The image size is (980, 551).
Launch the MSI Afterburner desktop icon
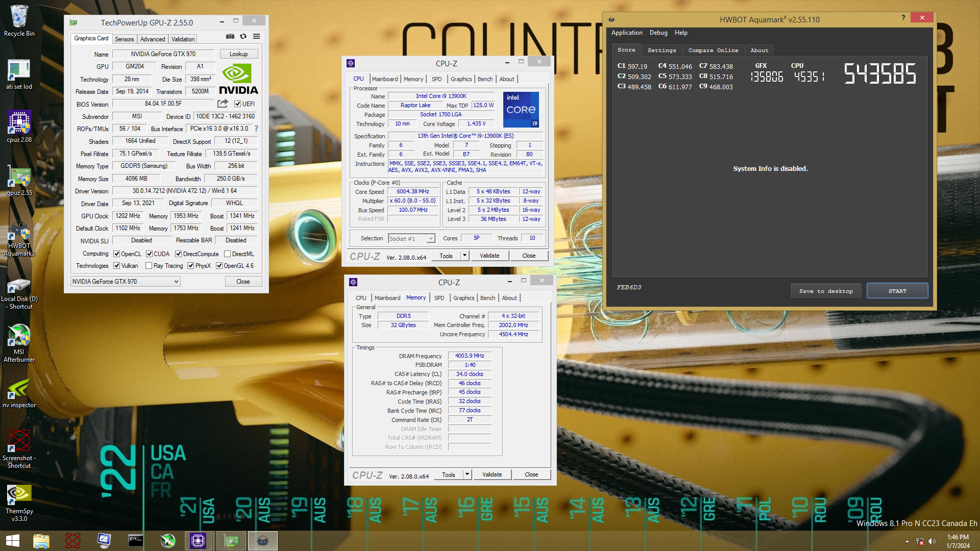coord(19,343)
